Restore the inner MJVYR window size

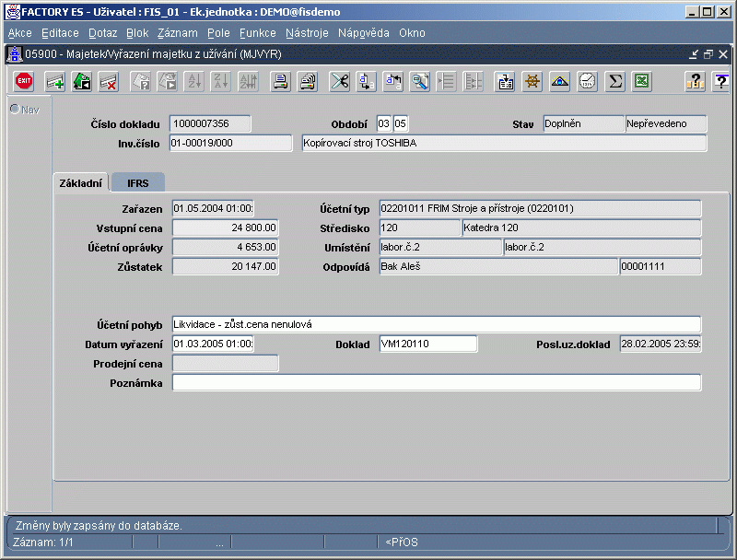point(708,54)
